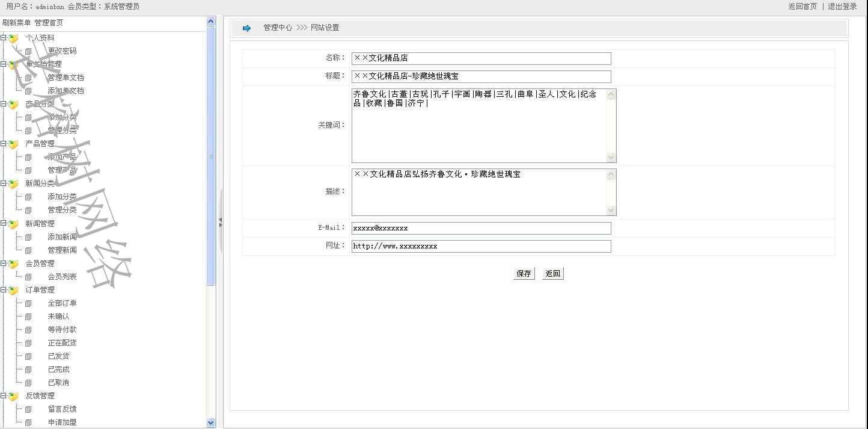Click the folder icon next to 订单管理
Image resolution: width=868 pixels, height=429 pixels.
coord(13,290)
